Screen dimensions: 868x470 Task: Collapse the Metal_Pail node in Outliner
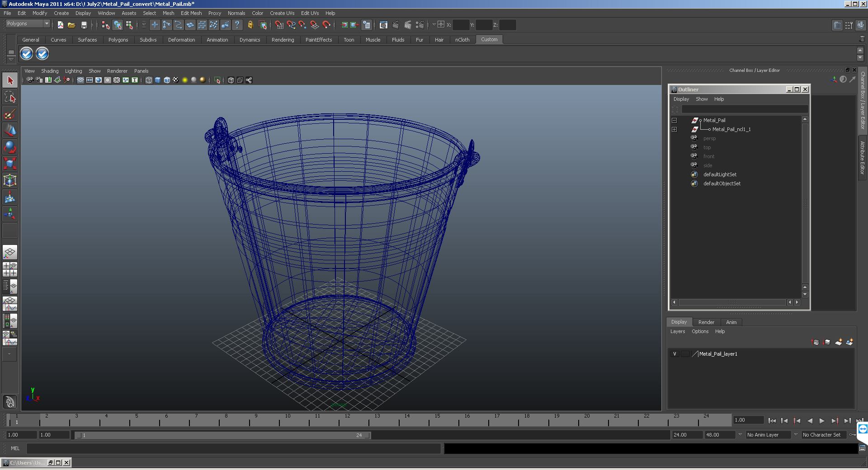(x=674, y=120)
